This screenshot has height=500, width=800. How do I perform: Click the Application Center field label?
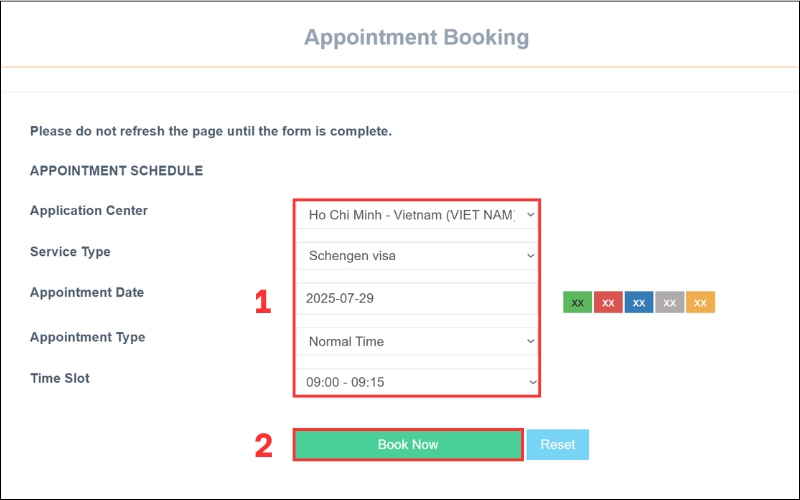pos(89,211)
